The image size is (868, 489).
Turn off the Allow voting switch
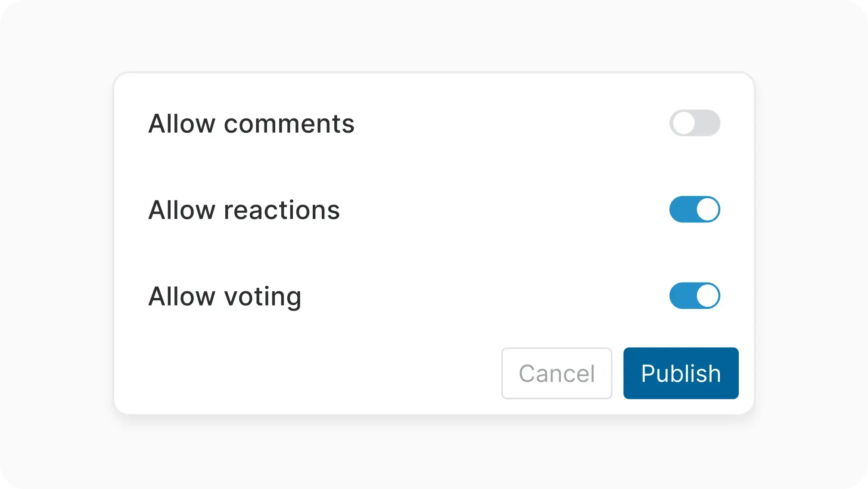694,296
